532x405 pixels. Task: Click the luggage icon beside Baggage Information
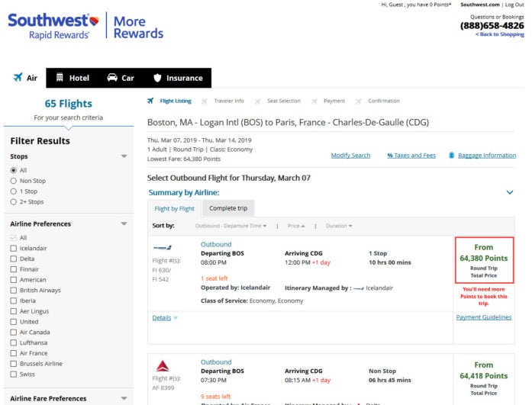click(451, 156)
